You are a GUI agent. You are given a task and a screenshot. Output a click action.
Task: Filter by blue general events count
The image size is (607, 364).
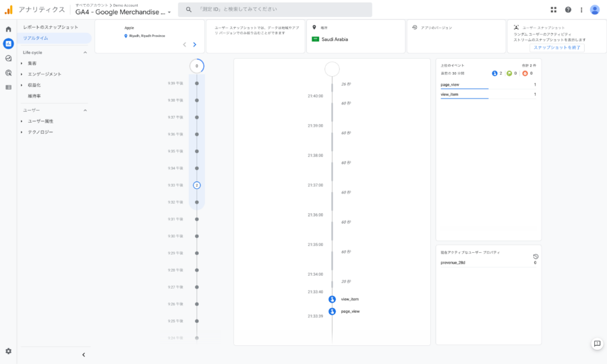point(497,73)
